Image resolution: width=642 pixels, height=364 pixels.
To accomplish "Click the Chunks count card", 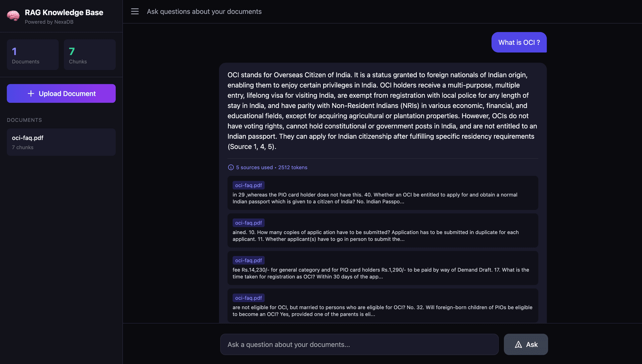I will pos(90,54).
